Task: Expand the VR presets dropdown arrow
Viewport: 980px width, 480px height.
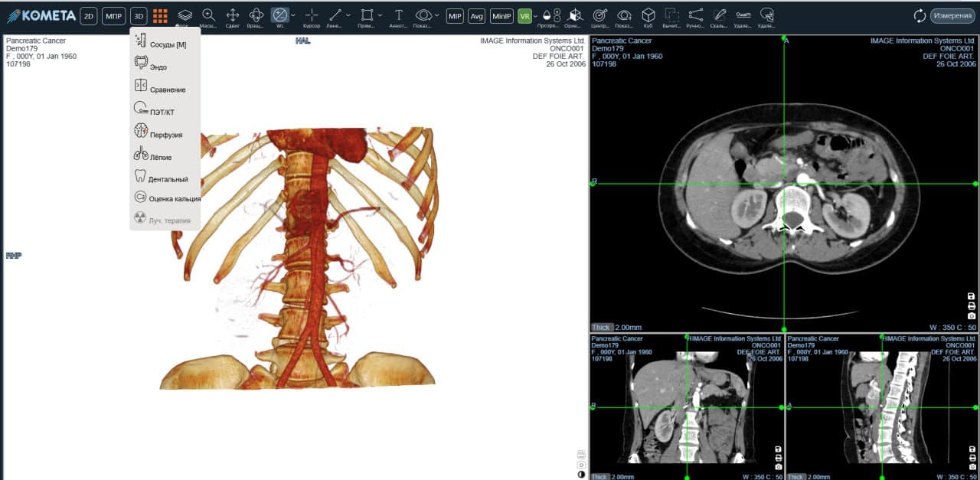Action: [x=536, y=15]
